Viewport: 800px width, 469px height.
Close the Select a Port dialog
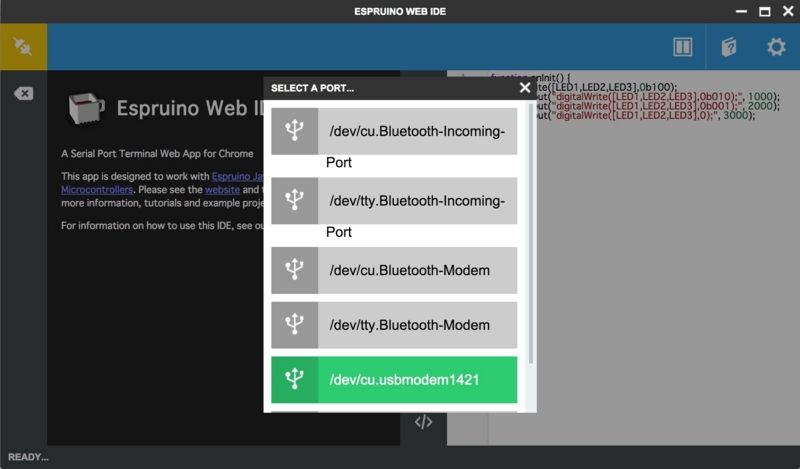pyautogui.click(x=524, y=88)
